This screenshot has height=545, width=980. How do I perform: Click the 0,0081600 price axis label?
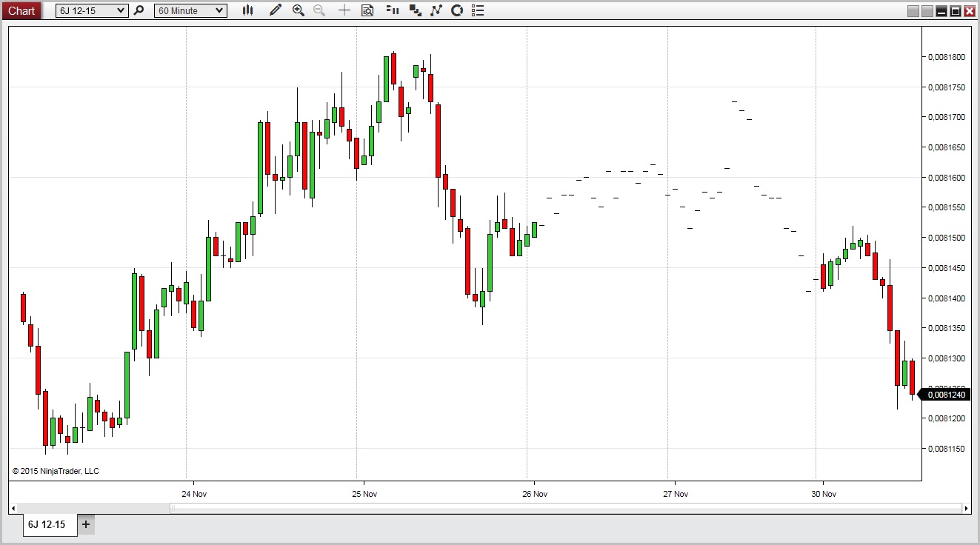pyautogui.click(x=945, y=178)
